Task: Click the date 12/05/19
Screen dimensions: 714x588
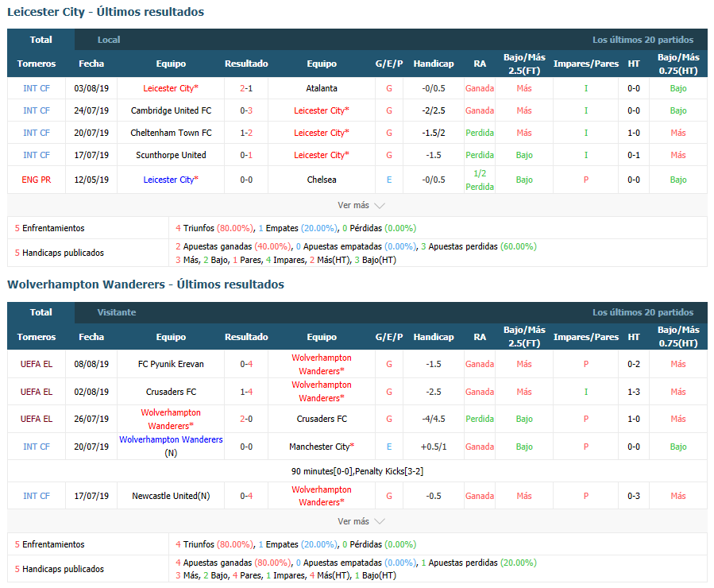Action: tap(91, 180)
